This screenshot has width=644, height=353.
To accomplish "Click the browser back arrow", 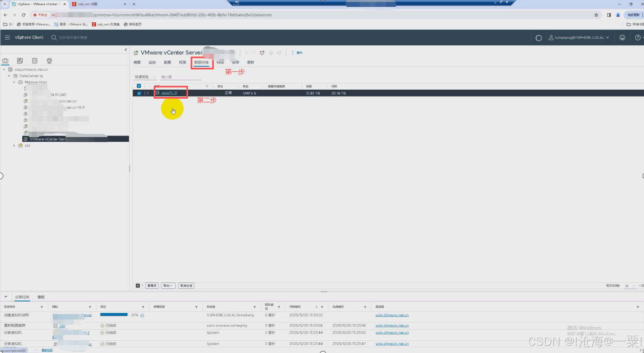I will (5, 15).
